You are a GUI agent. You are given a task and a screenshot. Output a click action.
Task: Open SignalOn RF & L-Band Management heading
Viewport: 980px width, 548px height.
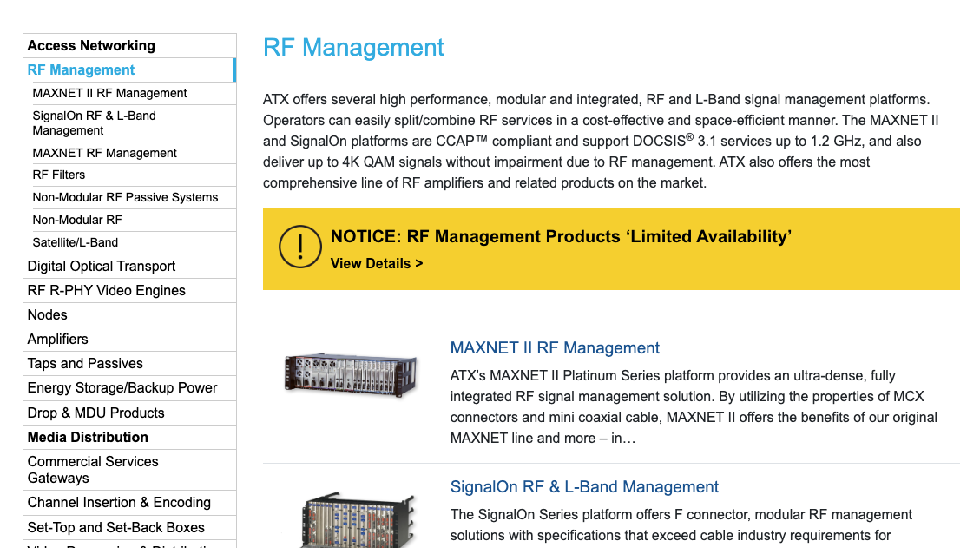pos(584,487)
